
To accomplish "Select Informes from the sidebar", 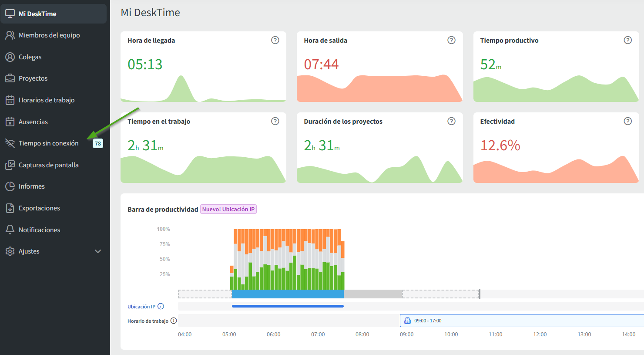I will [31, 186].
